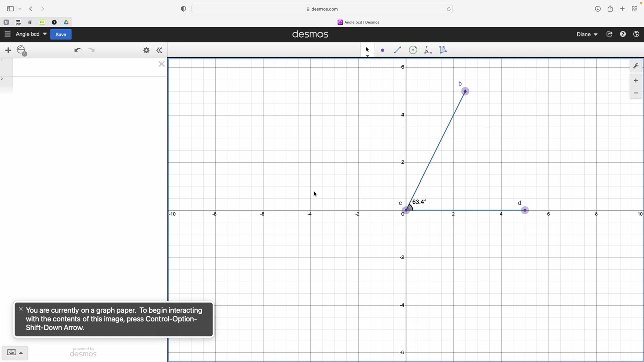Go forward in Safari
The height and width of the screenshot is (362, 644).
pyautogui.click(x=43, y=9)
